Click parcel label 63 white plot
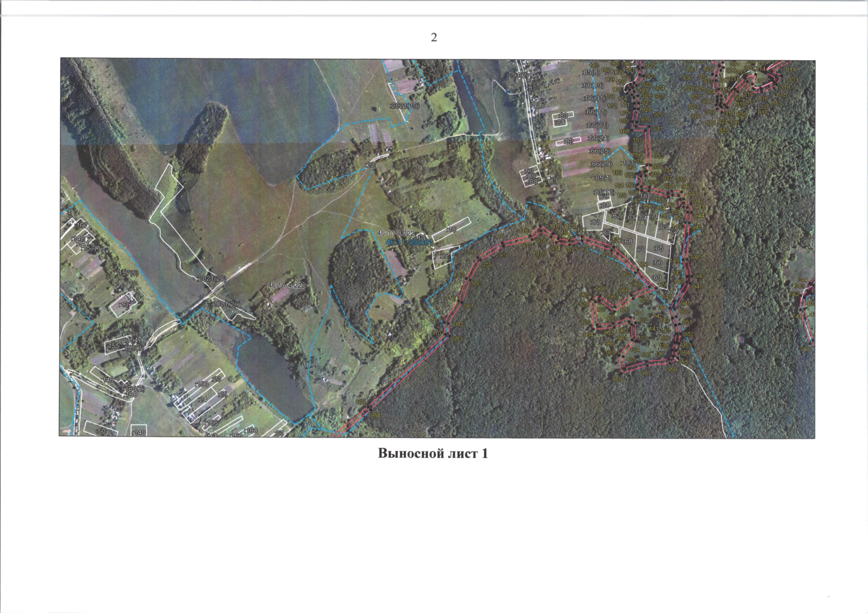 tap(596, 222)
